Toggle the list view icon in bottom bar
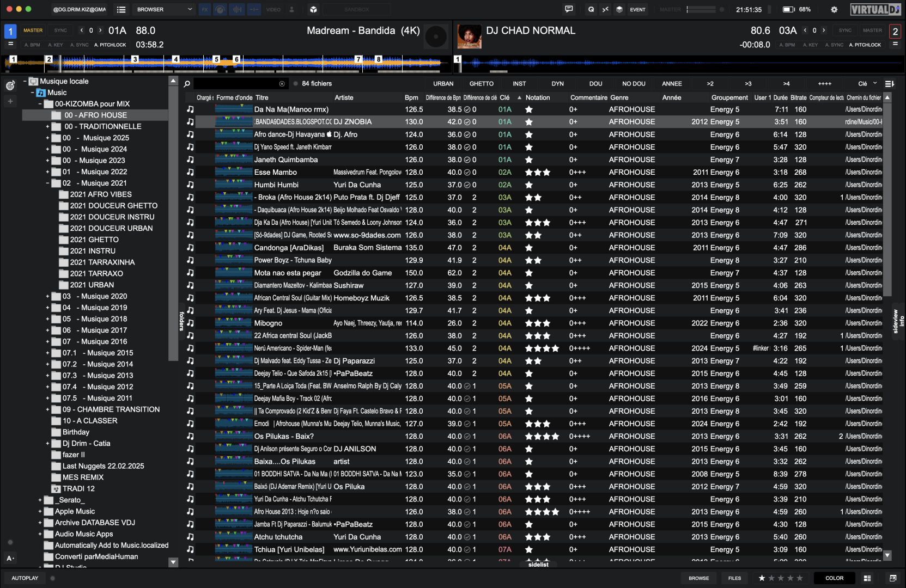The height and width of the screenshot is (588, 906). [867, 578]
